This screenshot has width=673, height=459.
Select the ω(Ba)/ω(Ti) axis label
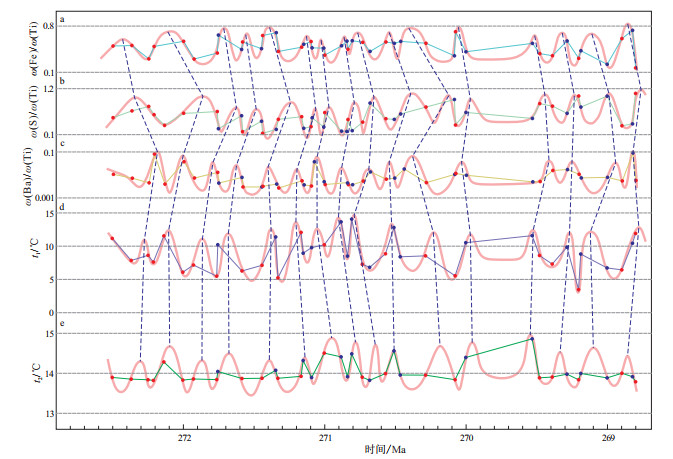[x=27, y=176]
